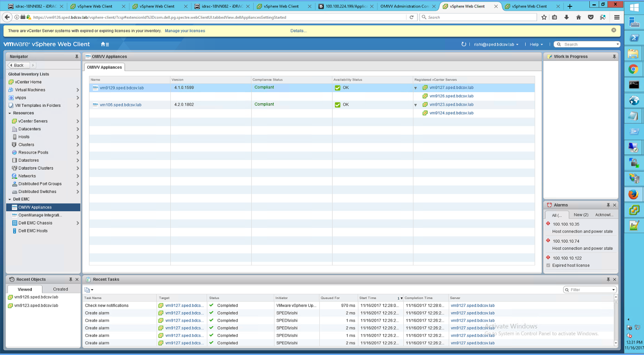644x355 pixels.
Task: Expand the Hosts navigator arrow
Action: click(78, 137)
